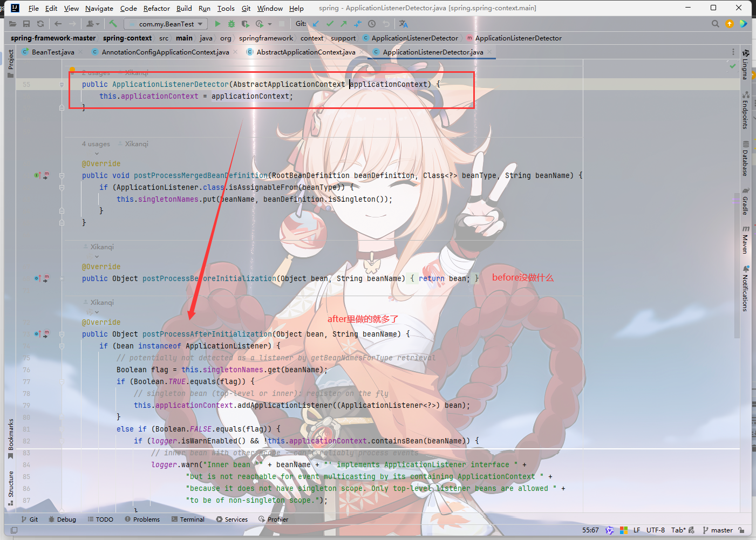Open the Project tool window sidebar
The height and width of the screenshot is (540, 756).
[10, 64]
